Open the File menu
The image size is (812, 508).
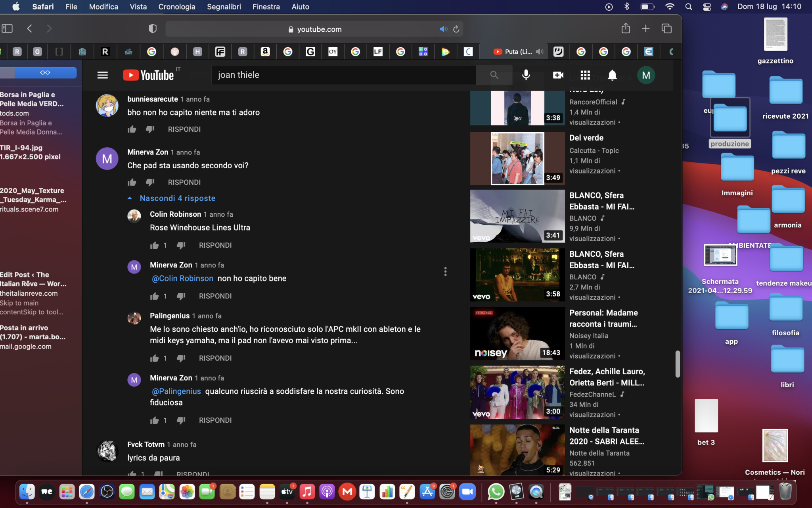point(71,7)
